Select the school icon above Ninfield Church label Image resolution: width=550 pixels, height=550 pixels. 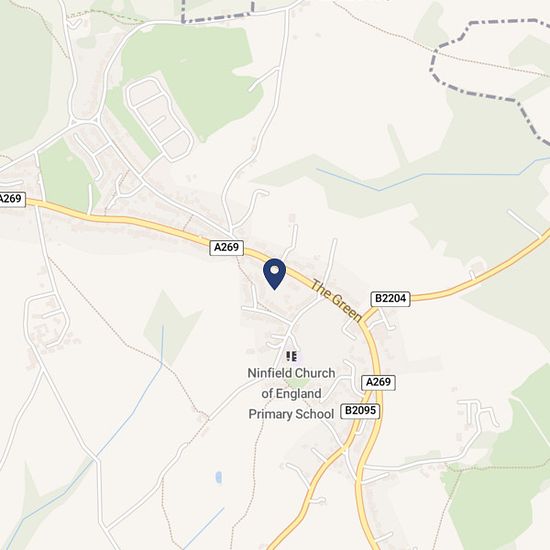pyautogui.click(x=291, y=356)
